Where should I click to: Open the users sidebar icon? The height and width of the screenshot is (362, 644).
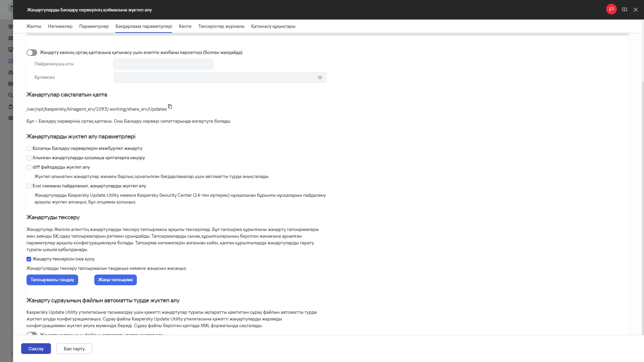point(11,72)
